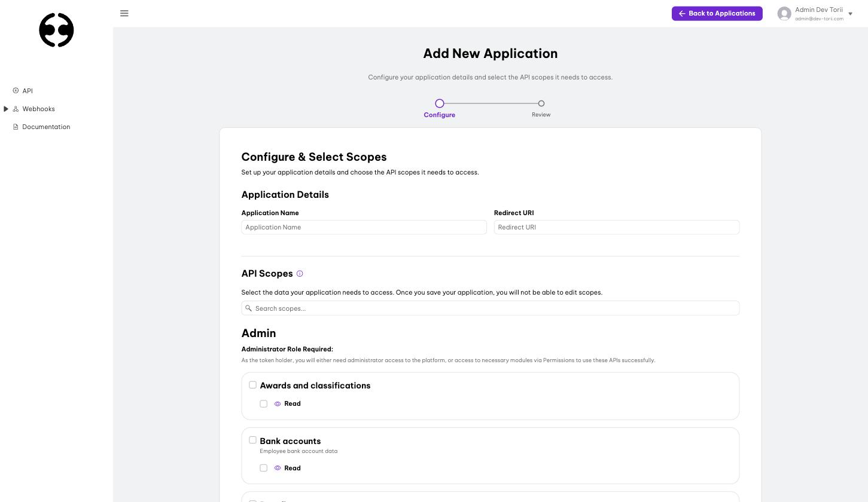Open Documentation in sidebar menu
The height and width of the screenshot is (502, 868).
click(x=46, y=127)
